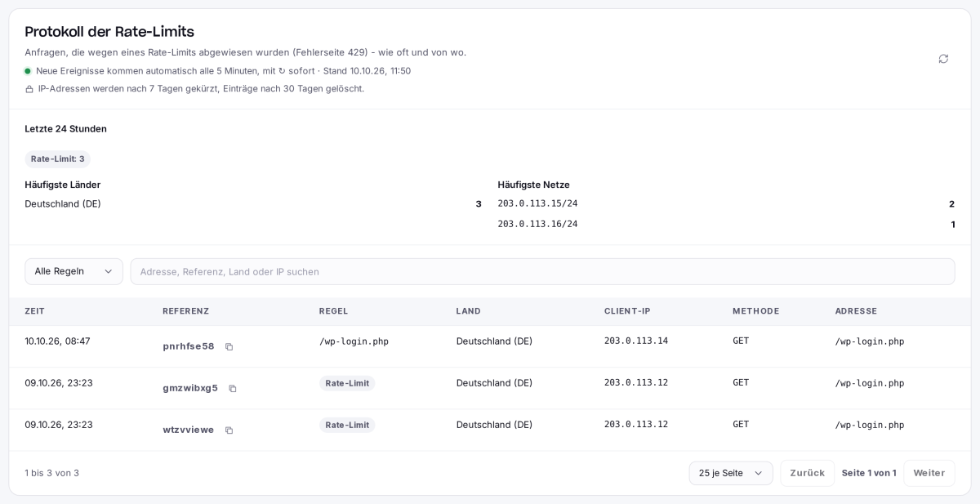The image size is (980, 504).
Task: Click the Methode column header
Action: click(x=755, y=311)
